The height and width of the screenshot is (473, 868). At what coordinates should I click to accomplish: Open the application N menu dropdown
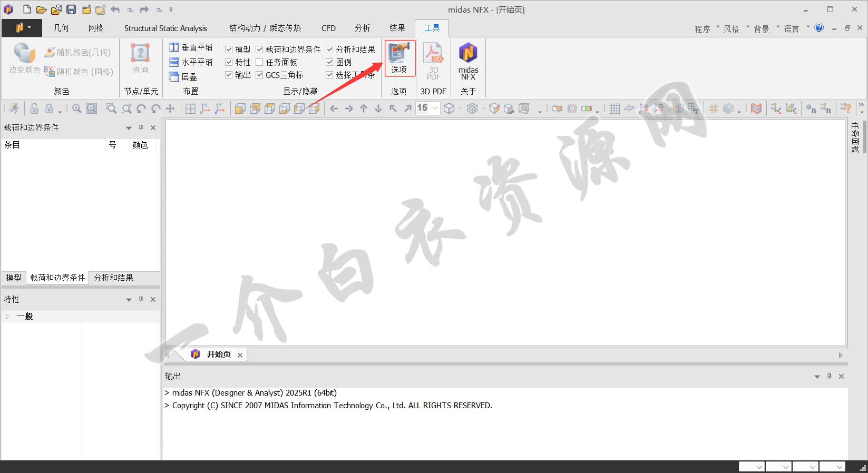22,28
